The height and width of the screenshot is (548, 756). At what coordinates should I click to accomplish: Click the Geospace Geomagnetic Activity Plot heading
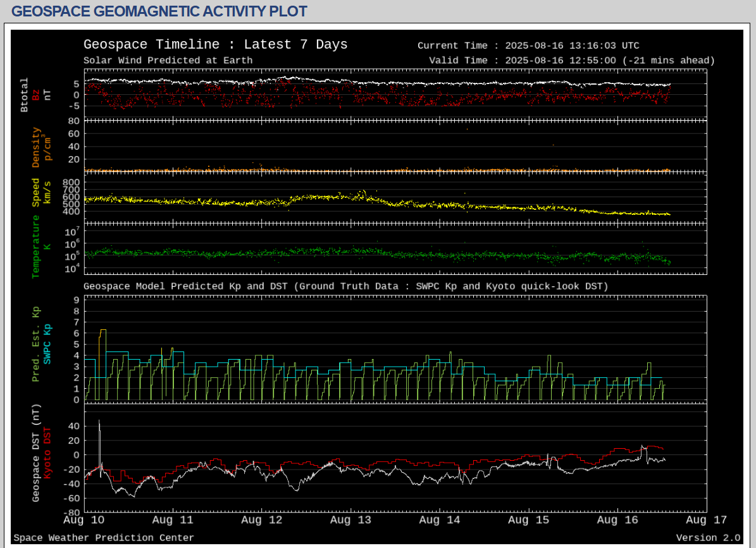[x=159, y=11]
